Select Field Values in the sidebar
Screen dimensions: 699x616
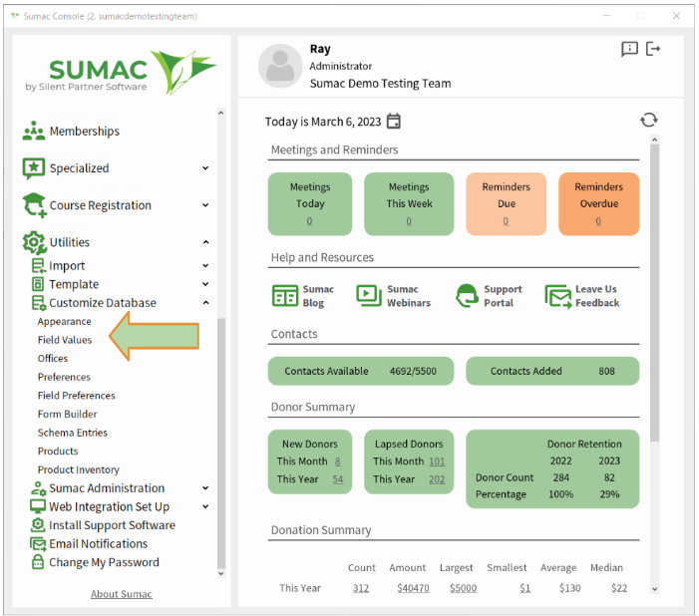coord(65,340)
